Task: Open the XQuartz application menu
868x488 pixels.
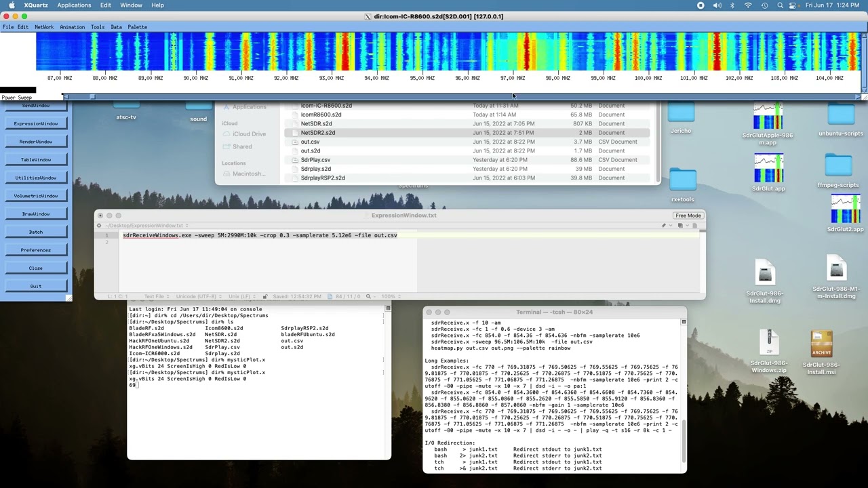Action: coord(35,5)
